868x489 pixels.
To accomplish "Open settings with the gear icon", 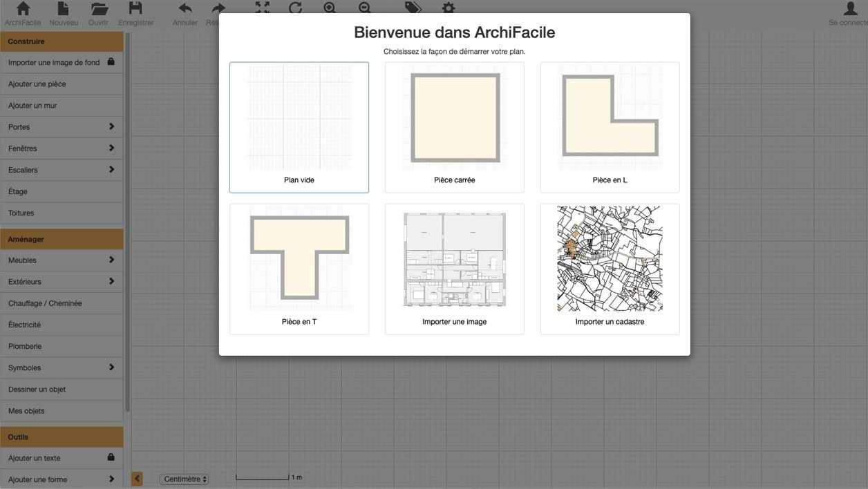I will click(449, 8).
